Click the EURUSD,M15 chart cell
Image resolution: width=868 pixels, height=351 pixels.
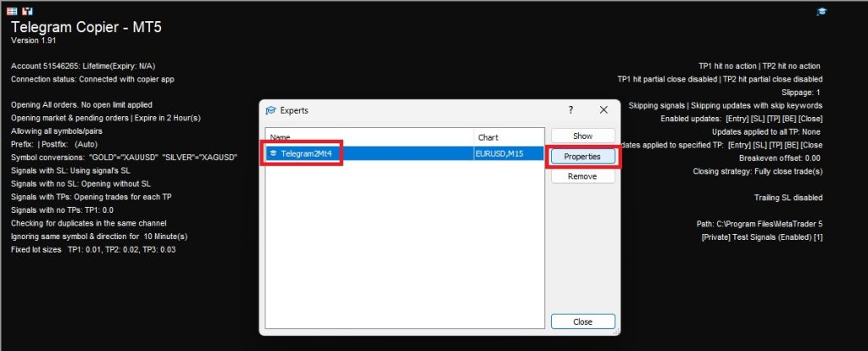498,153
